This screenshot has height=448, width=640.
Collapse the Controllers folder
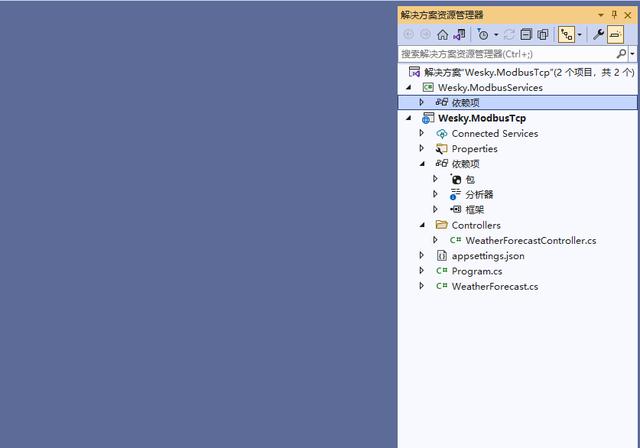click(422, 225)
